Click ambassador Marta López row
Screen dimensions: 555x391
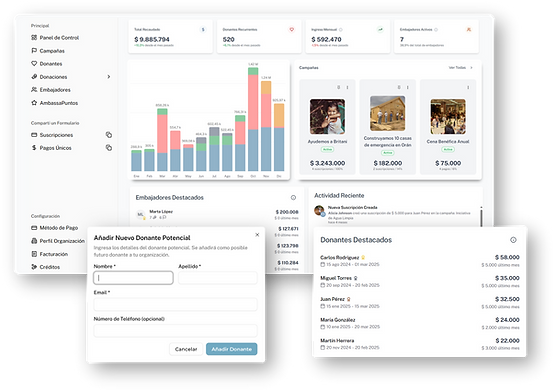pyautogui.click(x=217, y=214)
